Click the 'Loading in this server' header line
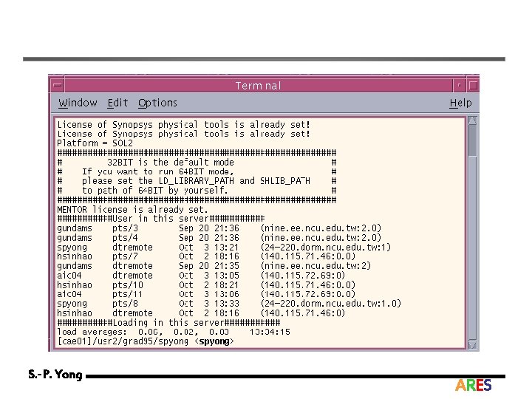The image size is (532, 399). click(168, 322)
